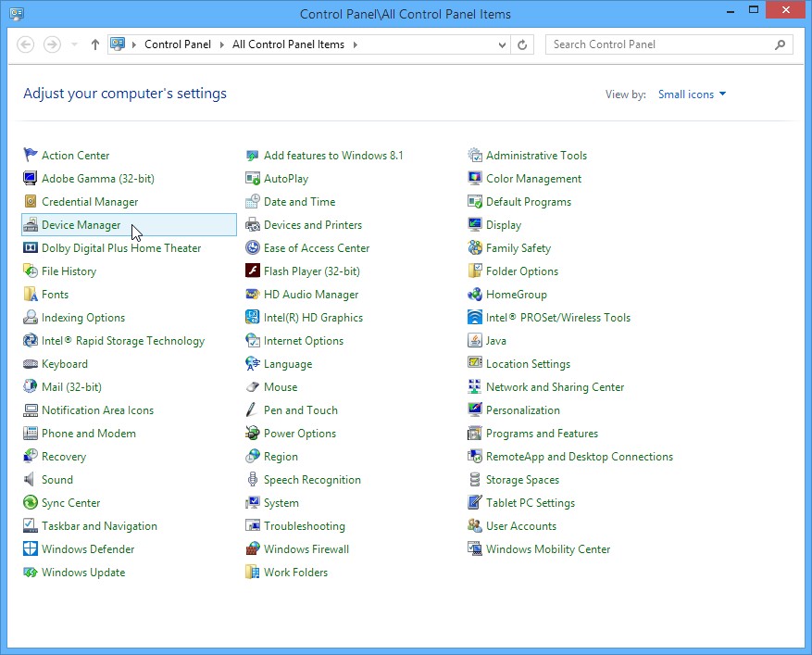Go up one level with the Up arrow

coord(94,44)
